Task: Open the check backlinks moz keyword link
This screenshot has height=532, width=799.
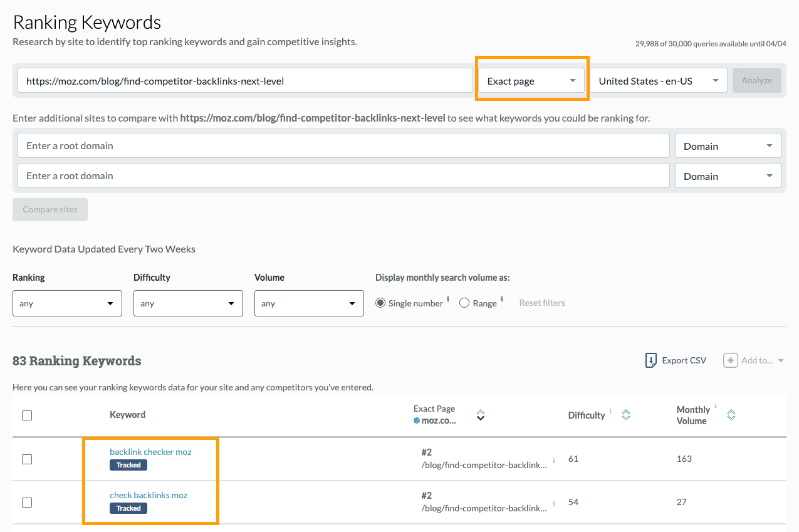Action: pos(149,495)
